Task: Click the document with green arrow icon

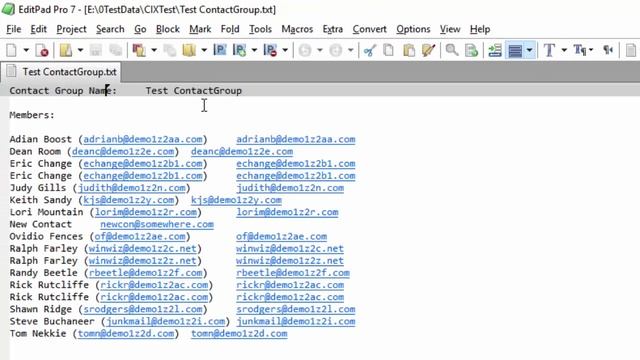Action: point(471,51)
